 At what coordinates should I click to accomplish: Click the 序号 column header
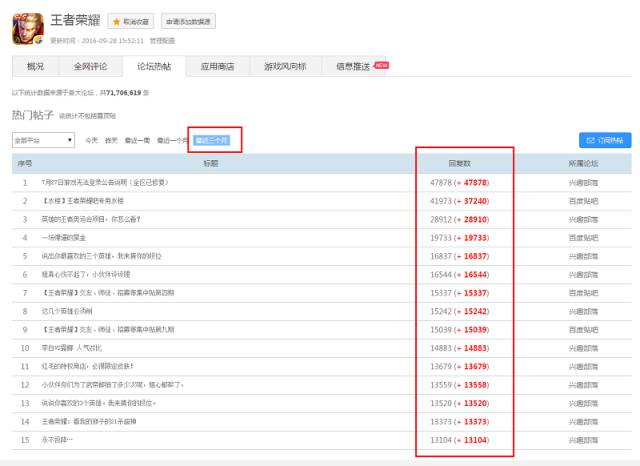[x=24, y=163]
